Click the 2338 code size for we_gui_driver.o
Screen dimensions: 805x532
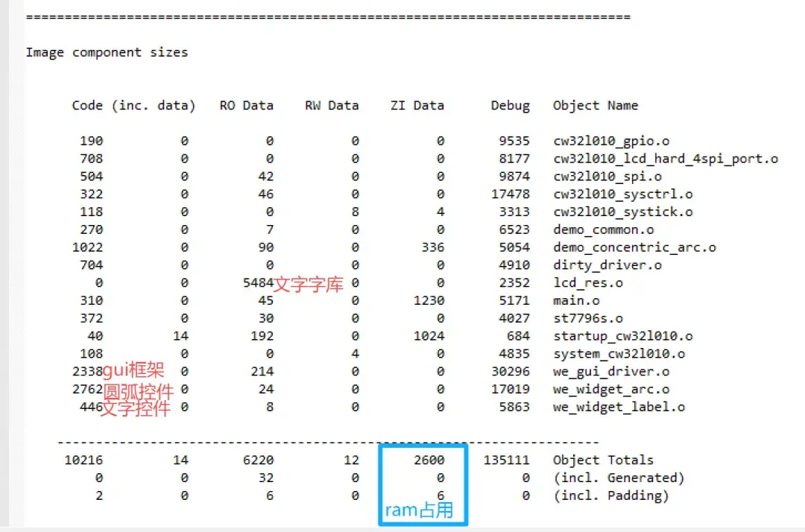(x=88, y=371)
